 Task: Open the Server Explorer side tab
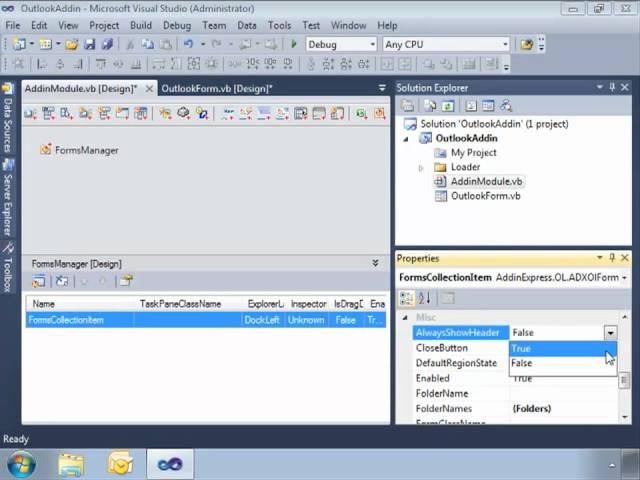click(8, 198)
